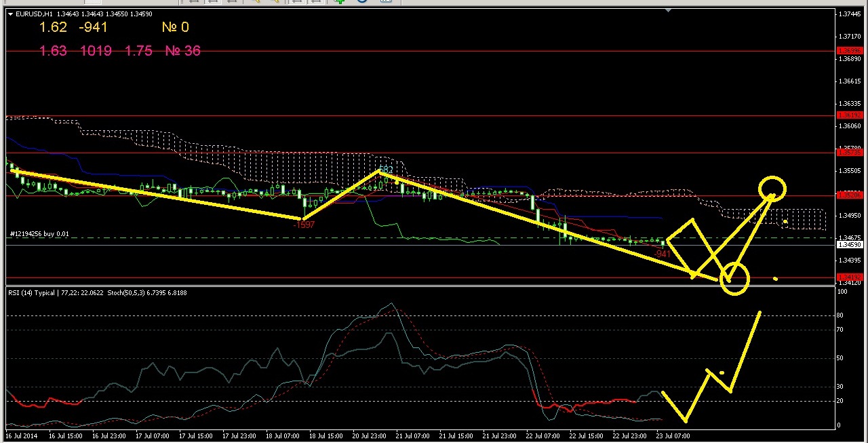Open the EURUSD,H1 chart title arrow
Screen dimensions: 868x443
tap(11, 14)
